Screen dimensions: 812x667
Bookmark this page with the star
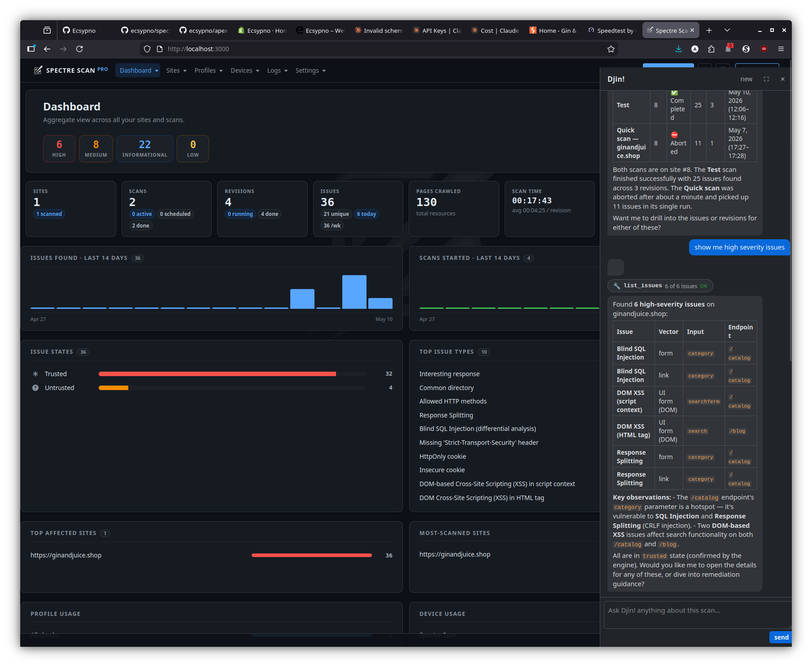point(611,49)
